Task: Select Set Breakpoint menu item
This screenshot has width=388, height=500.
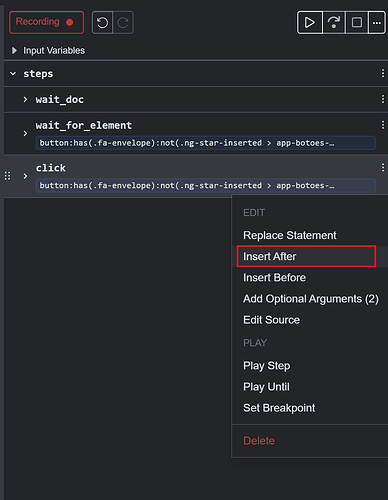Action: tap(279, 408)
